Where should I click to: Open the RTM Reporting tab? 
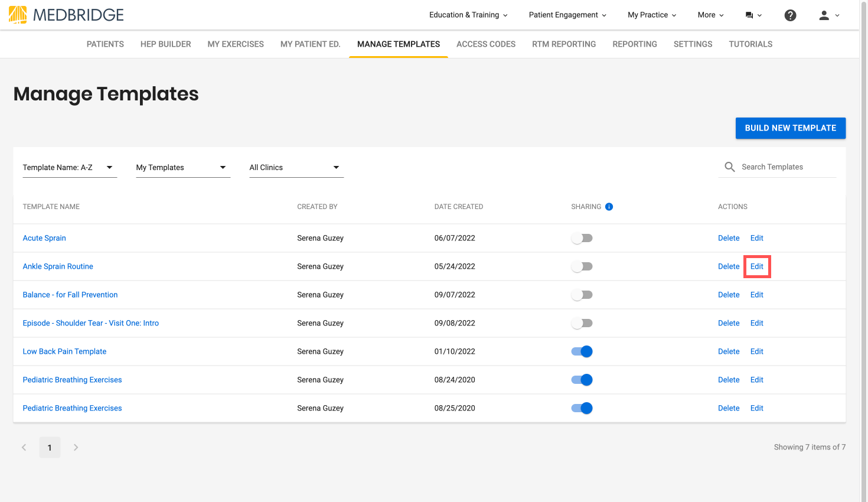pyautogui.click(x=564, y=44)
